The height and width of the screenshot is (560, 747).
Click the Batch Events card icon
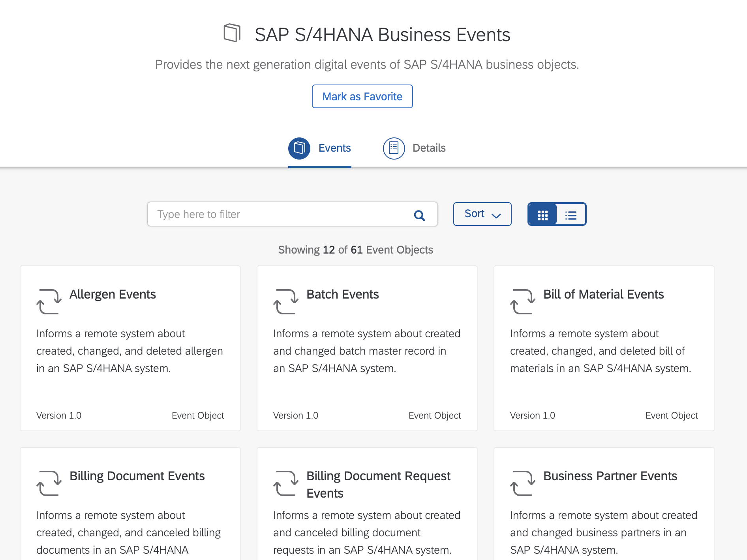286,302
